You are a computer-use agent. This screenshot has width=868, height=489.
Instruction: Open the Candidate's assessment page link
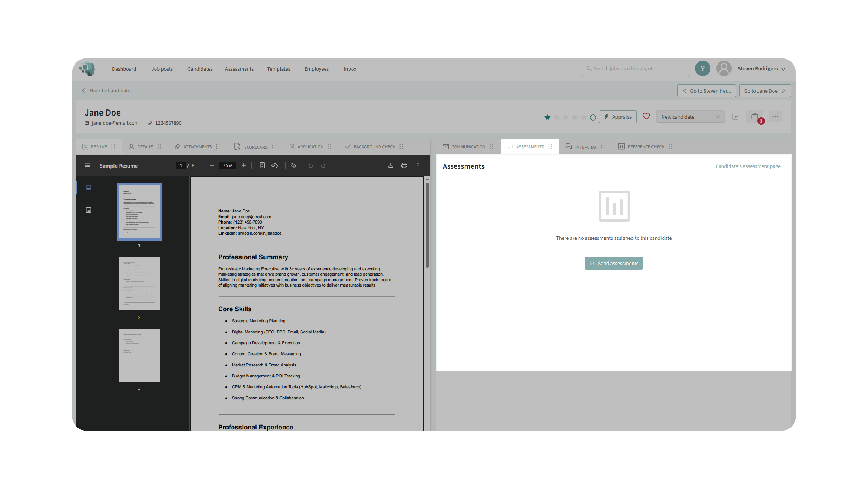[x=747, y=166]
